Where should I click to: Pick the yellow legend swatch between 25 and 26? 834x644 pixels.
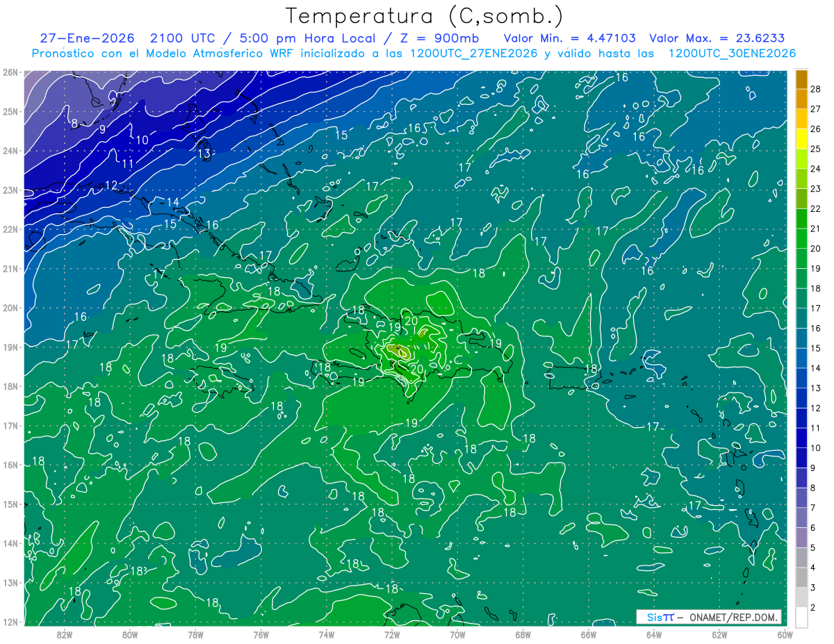801,139
